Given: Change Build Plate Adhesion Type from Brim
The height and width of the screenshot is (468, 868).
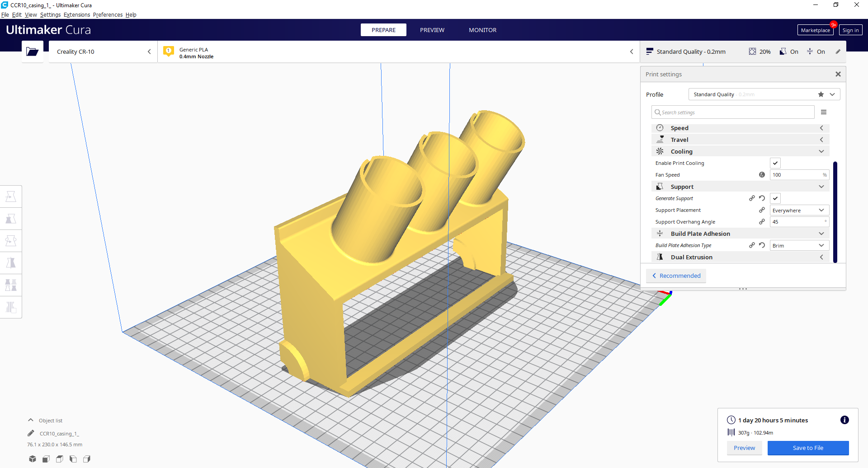Looking at the screenshot, I should (799, 245).
